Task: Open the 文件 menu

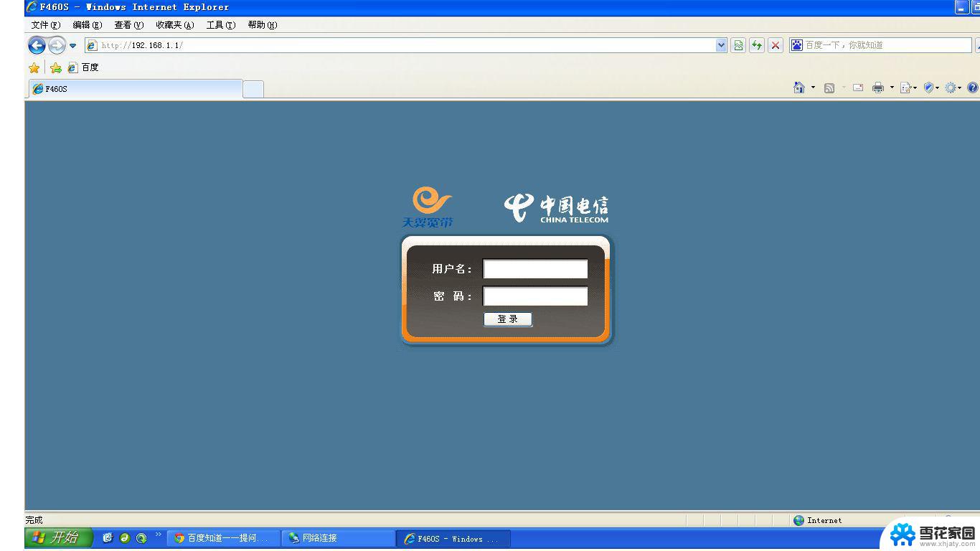Action: coord(45,25)
